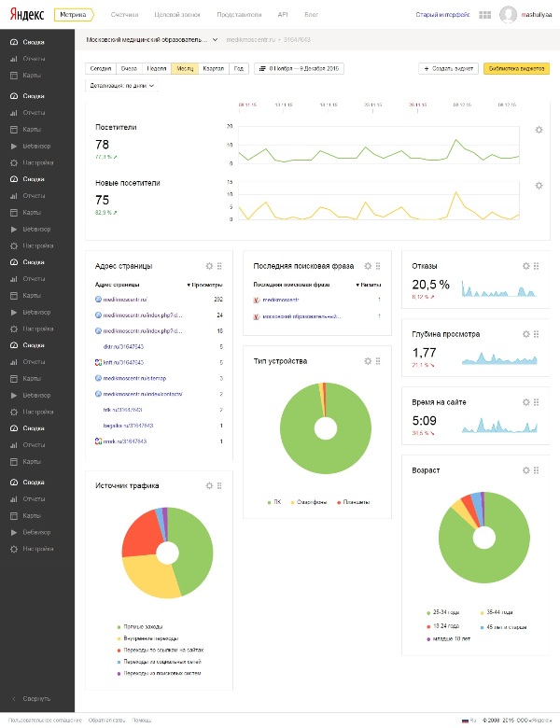This screenshot has height=728, width=560.
Task: Sort by Визиты column in search phrase widget
Action: tap(369, 285)
